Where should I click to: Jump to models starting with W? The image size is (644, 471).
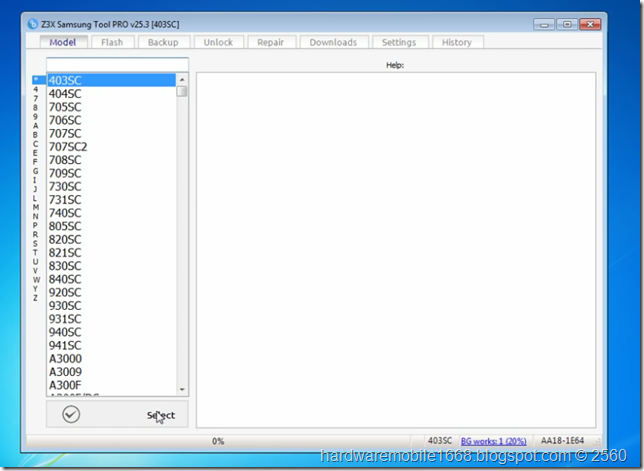click(36, 280)
